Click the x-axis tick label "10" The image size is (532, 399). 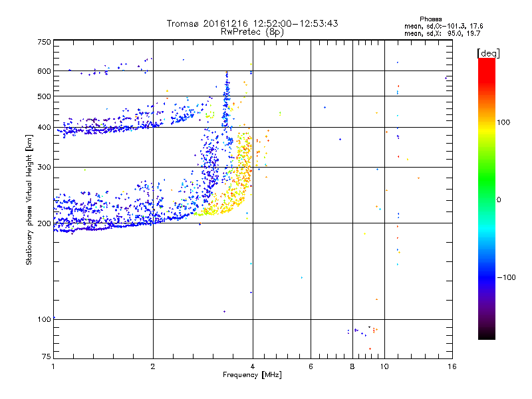(384, 366)
